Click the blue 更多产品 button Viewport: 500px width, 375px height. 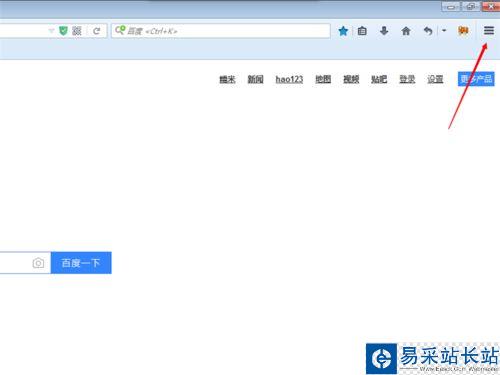(476, 79)
